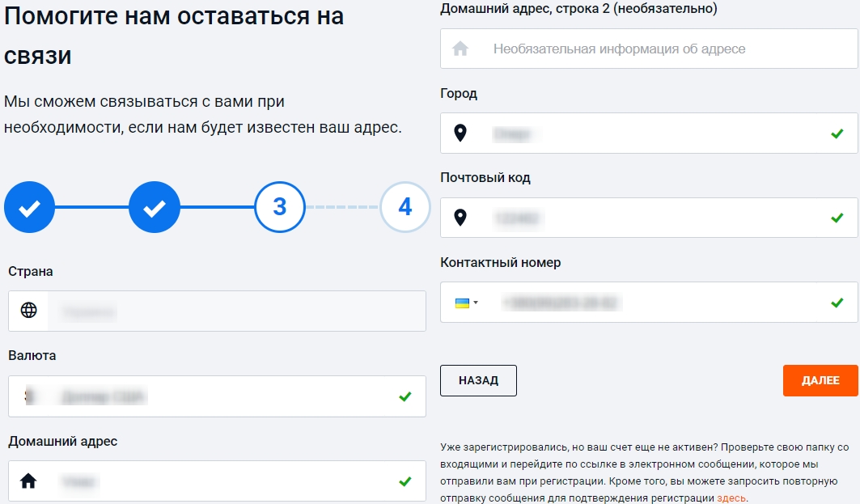Click the green checkmark in Почтовый код field

point(837,218)
